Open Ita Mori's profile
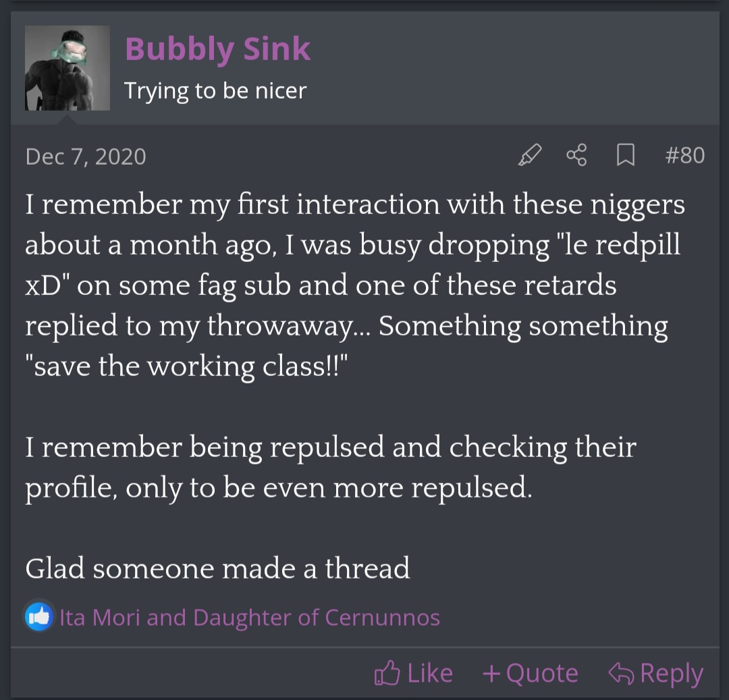The height and width of the screenshot is (700, 729). coord(100,618)
